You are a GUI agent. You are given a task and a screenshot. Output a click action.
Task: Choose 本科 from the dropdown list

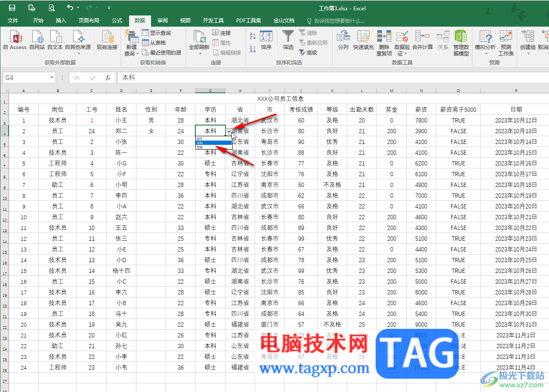pos(213,143)
